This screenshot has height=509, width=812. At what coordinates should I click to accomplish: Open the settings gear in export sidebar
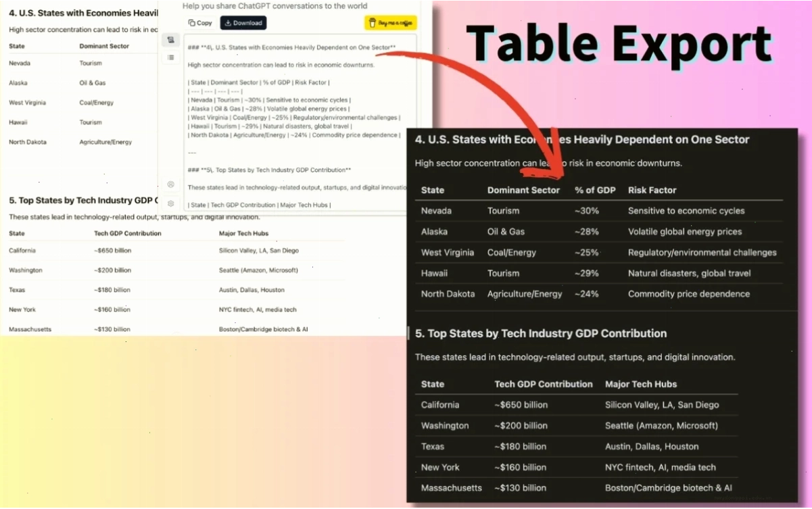pos(170,203)
